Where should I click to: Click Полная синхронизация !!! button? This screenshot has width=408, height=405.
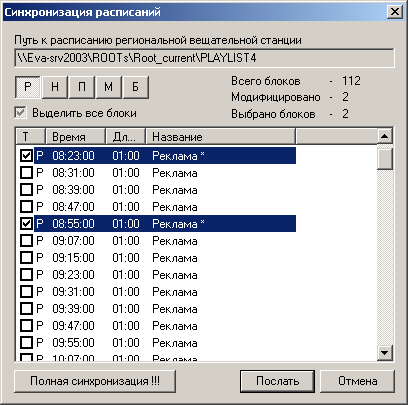(95, 381)
